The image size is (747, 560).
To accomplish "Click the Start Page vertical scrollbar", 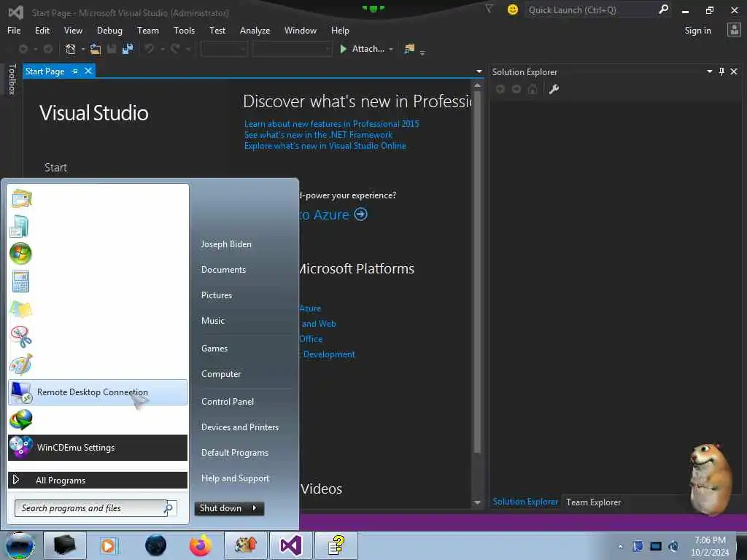I will [x=477, y=271].
